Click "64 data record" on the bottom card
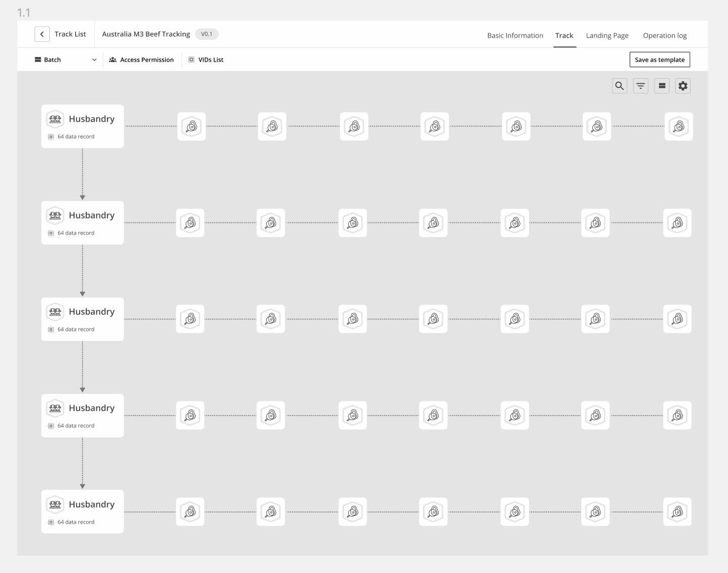 76,522
